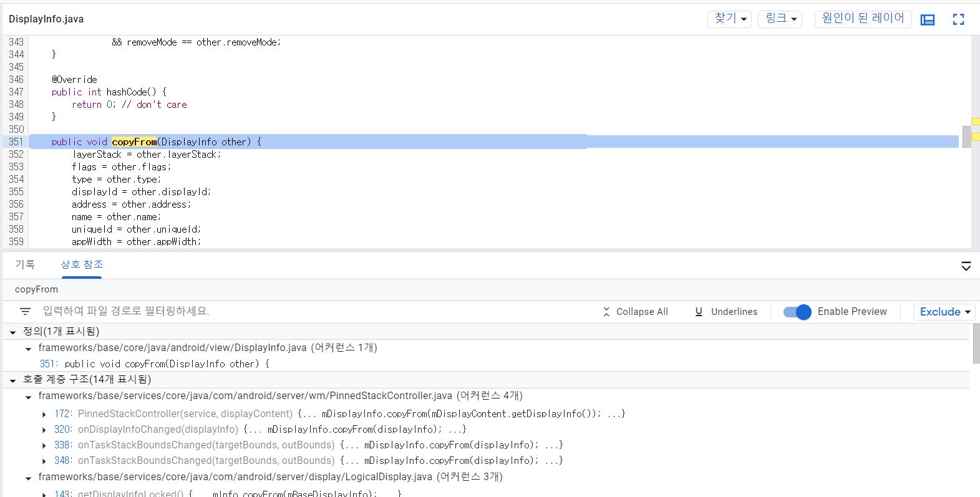Collapse the 호출 계층 구조(14개 표시됨) section
This screenshot has width=980, height=497.
[x=12, y=380]
